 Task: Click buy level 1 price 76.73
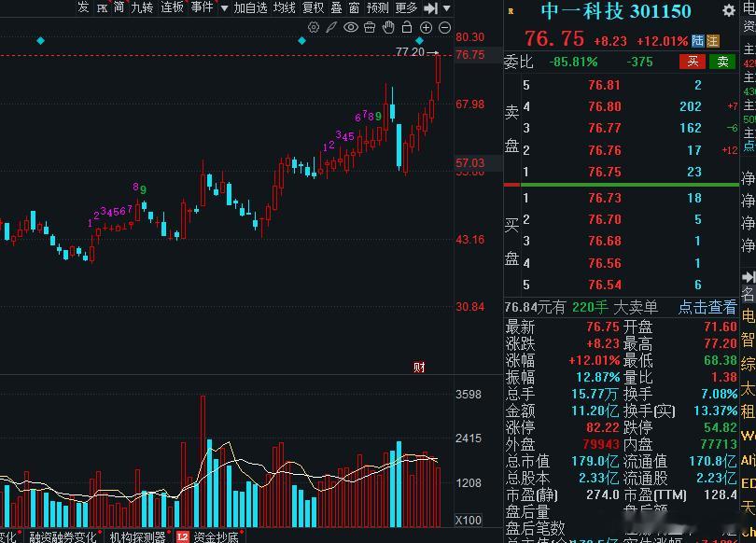click(x=605, y=198)
